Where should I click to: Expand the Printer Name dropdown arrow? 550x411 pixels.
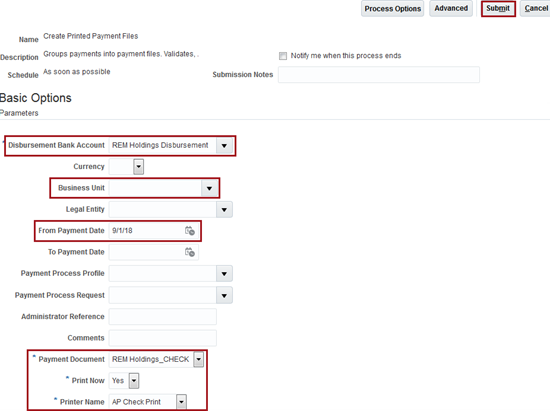(181, 402)
